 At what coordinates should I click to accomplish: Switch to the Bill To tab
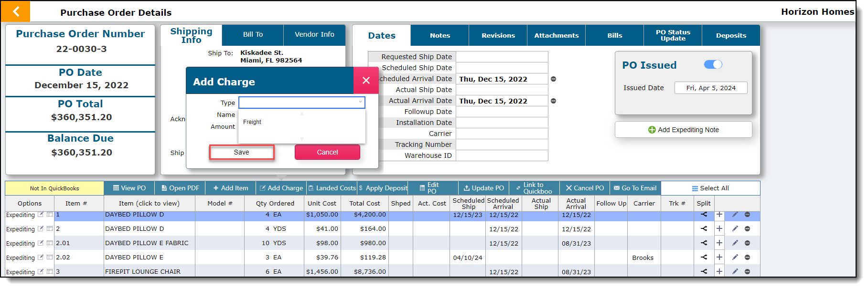pyautogui.click(x=253, y=35)
